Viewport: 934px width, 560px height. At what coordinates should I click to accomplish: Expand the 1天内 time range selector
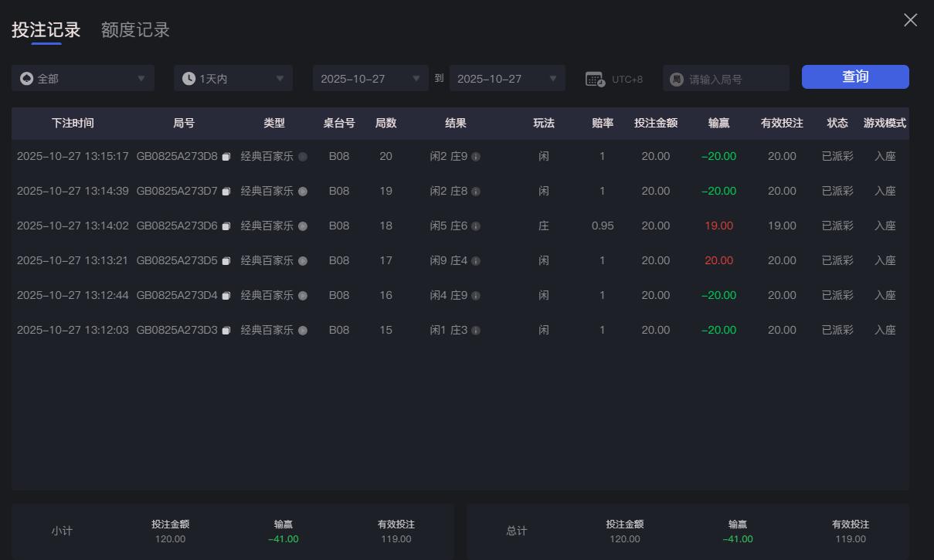[233, 77]
